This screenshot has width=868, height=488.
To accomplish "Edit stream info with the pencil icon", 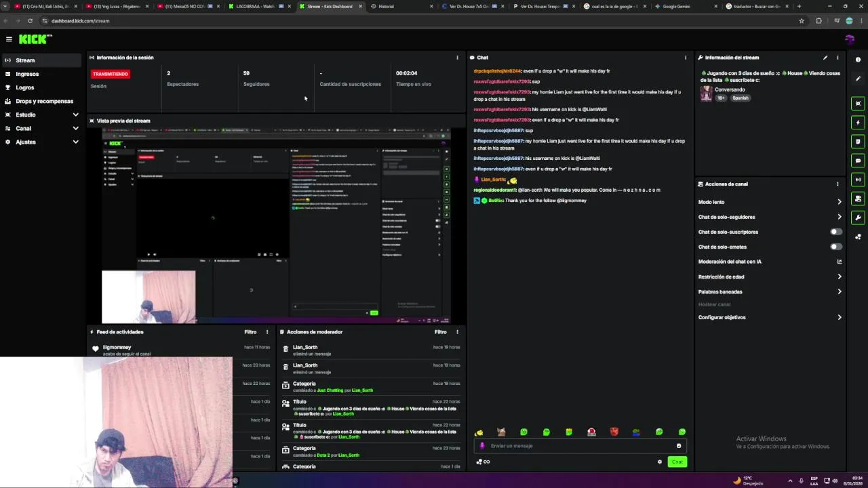I will coord(825,58).
